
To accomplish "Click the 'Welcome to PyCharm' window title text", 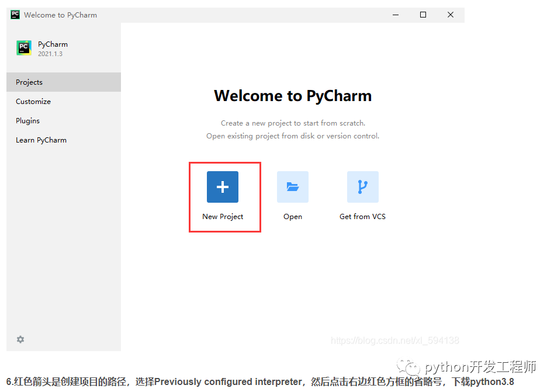I will click(60, 15).
